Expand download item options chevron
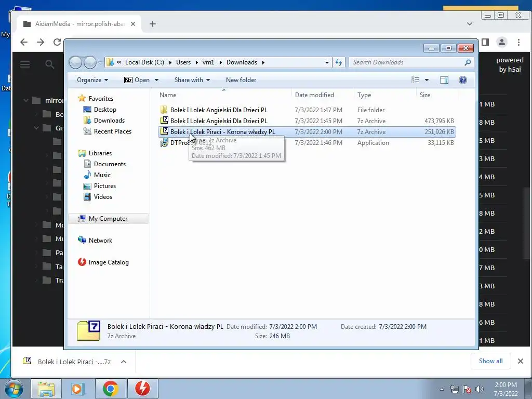Screen dimensions: 532x399 click(x=124, y=362)
